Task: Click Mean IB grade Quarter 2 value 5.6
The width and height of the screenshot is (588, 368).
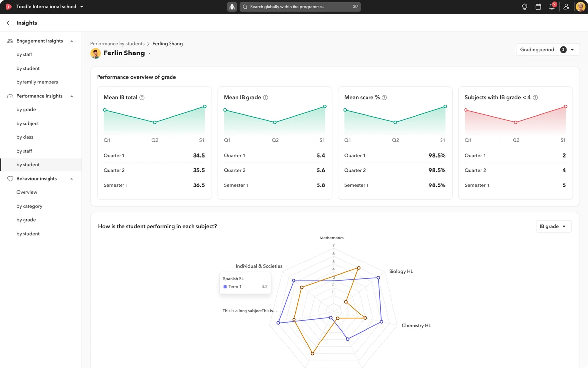Action: coord(321,170)
